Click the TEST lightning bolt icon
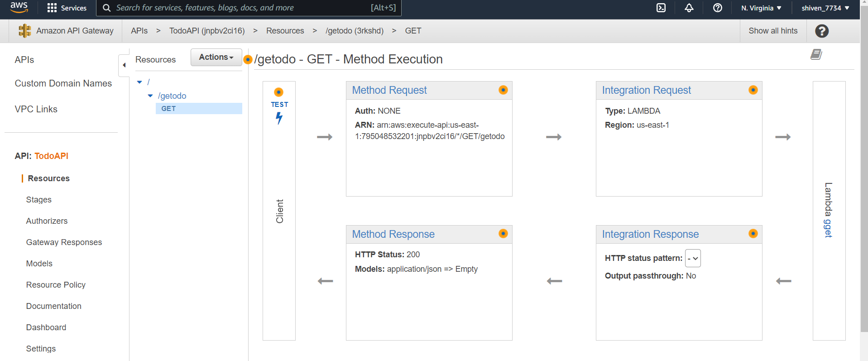Screen dimensions: 868x361 click(279, 118)
